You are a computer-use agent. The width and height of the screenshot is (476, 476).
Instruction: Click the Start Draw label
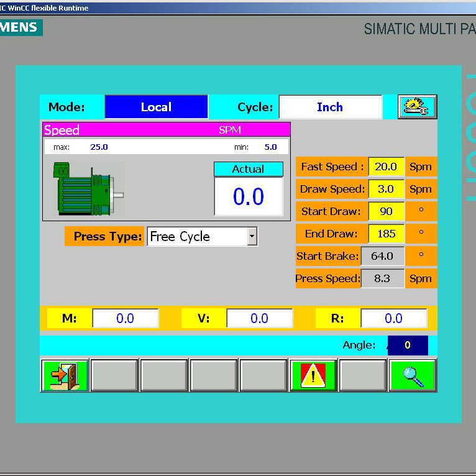[332, 211]
